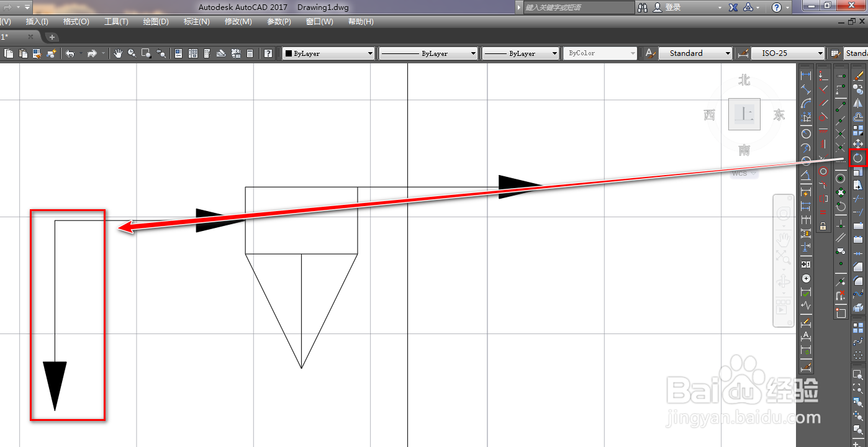
Task: Open the Standard text style dropdown
Action: tap(695, 53)
